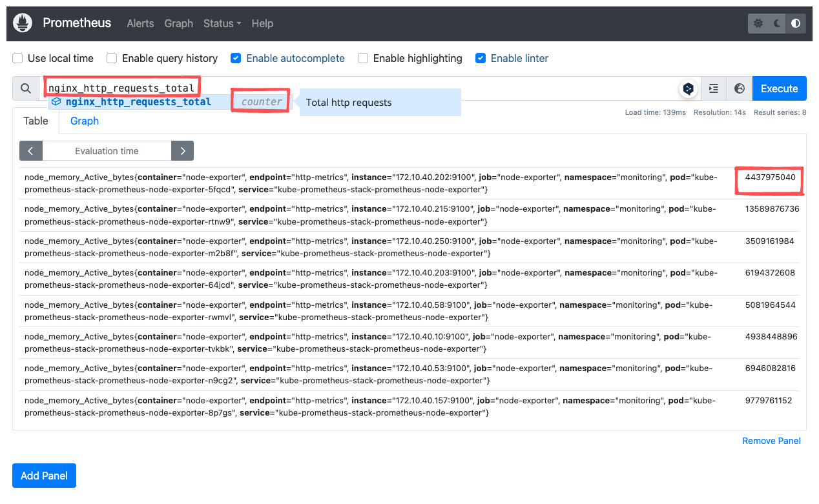Click the 'Load time: 139ms' text
Image resolution: width=819 pixels, height=504 pixels.
pyautogui.click(x=655, y=112)
